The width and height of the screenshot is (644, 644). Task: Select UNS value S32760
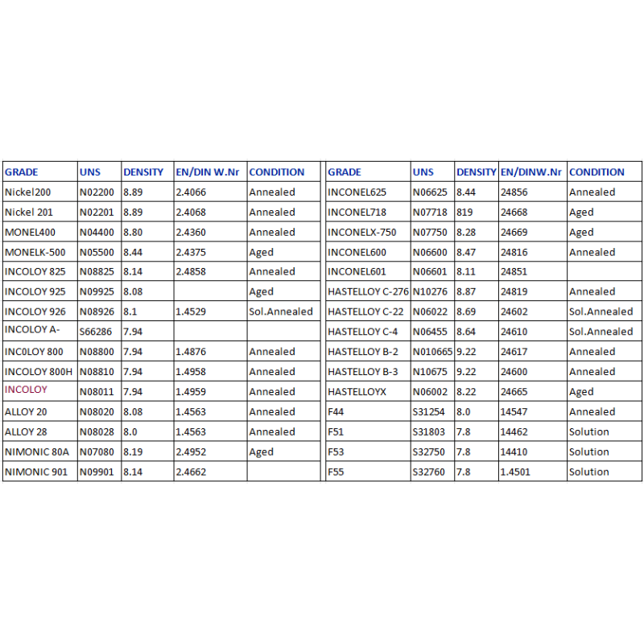click(432, 472)
